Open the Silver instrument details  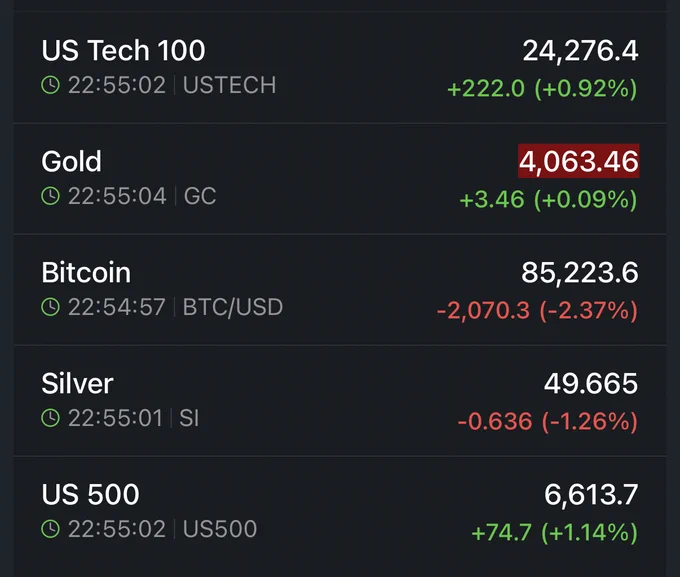click(340, 401)
